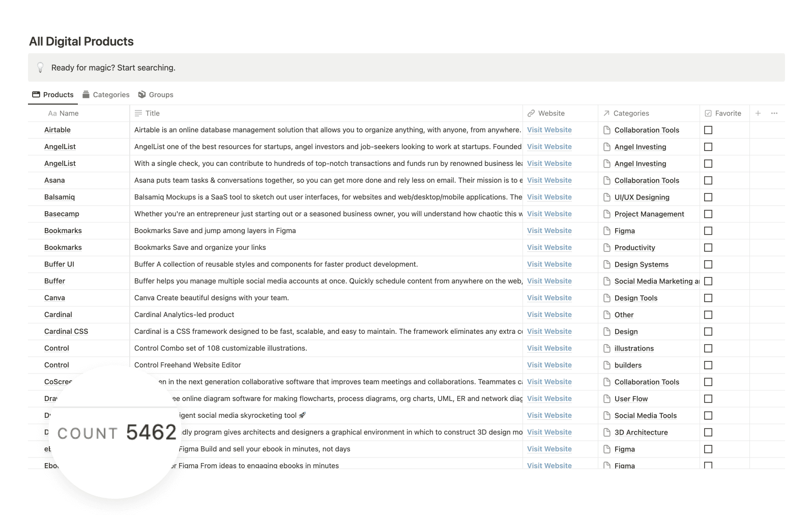Open Visit Website link for Asana
Viewport: 812px width, 515px height.
[x=549, y=180]
